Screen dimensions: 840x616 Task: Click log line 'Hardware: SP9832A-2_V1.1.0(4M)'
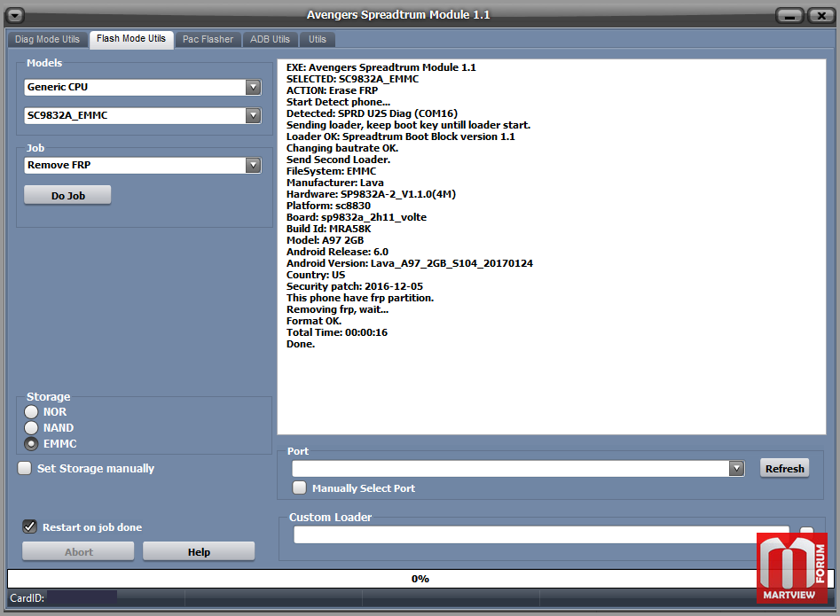tap(372, 194)
